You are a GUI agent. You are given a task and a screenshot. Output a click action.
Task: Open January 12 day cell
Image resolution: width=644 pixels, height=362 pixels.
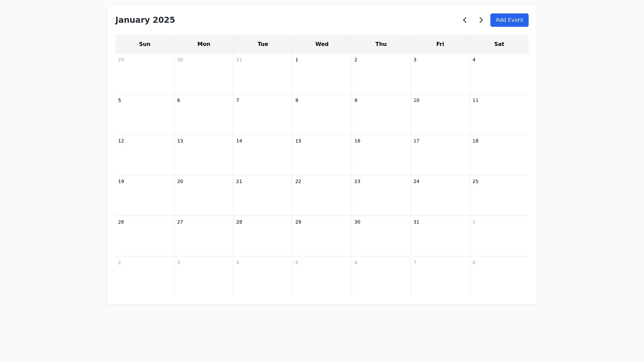point(145,155)
